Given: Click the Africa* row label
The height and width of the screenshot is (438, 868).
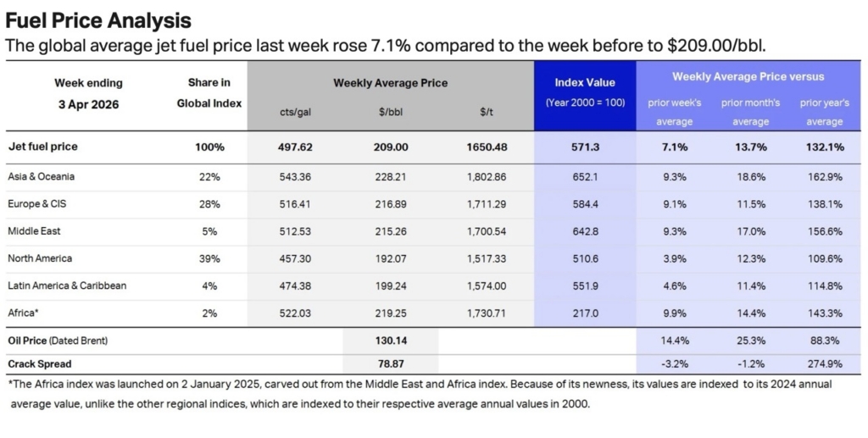Looking at the screenshot, I should [x=24, y=313].
